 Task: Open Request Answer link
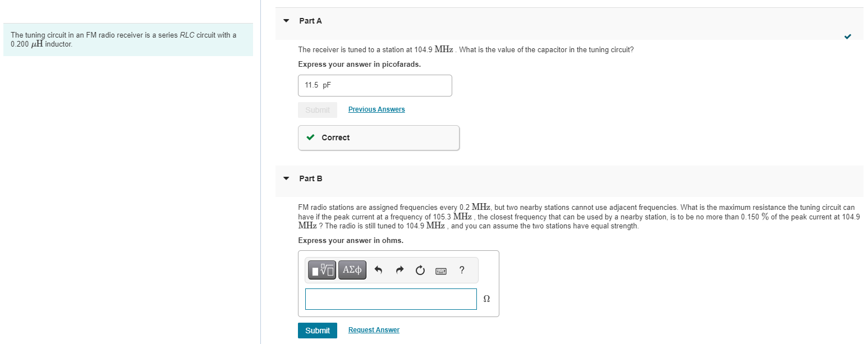tap(374, 330)
